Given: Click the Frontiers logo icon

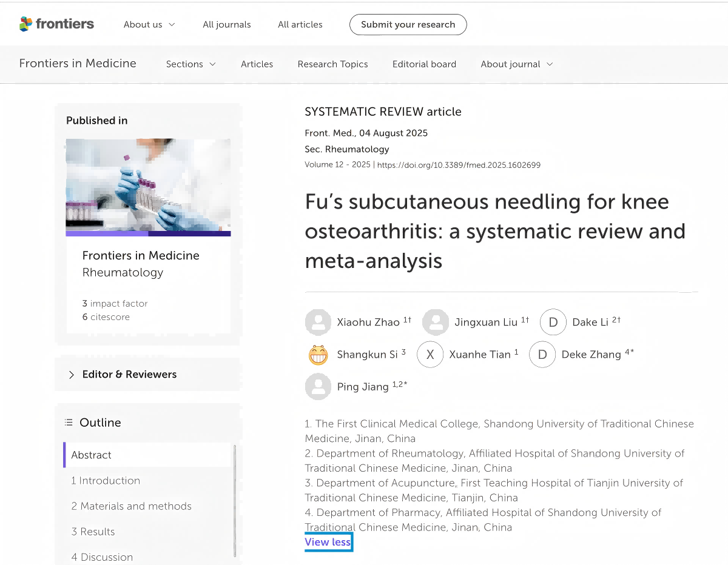Looking at the screenshot, I should pos(25,24).
